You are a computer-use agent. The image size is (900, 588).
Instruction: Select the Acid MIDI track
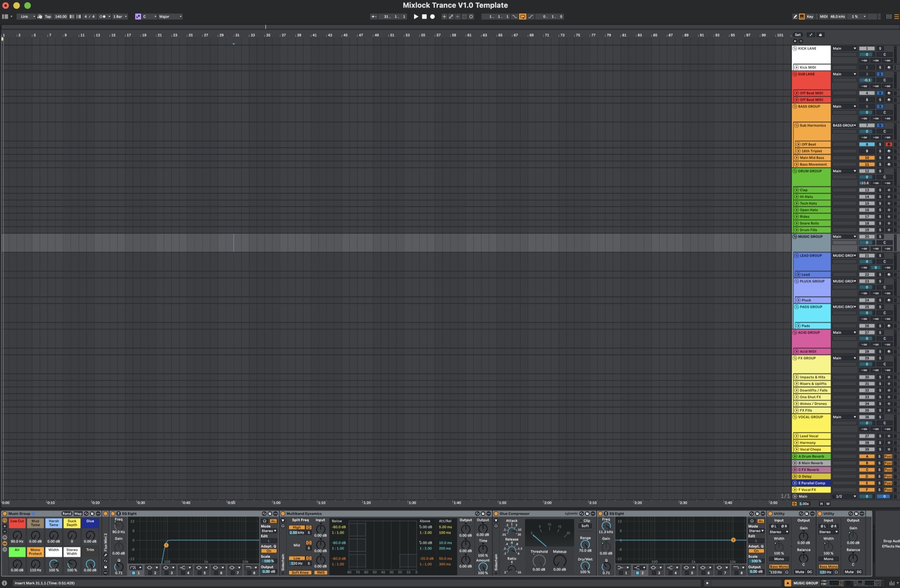pyautogui.click(x=811, y=351)
